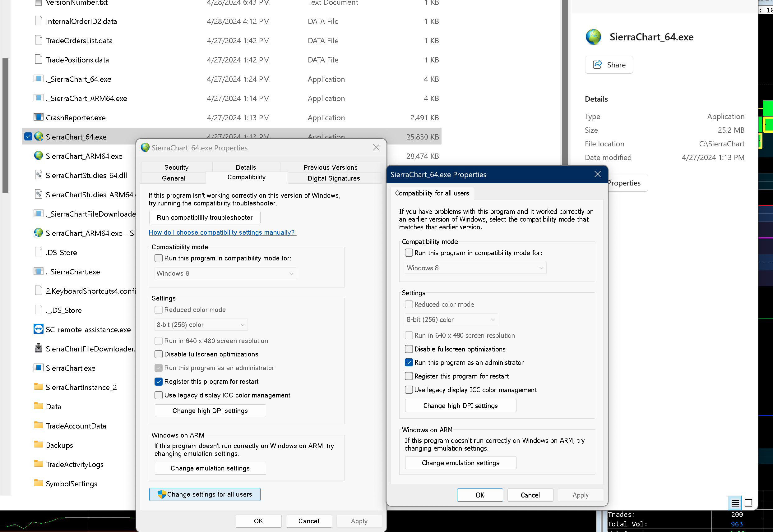The height and width of the screenshot is (532, 773).
Task: Open compatibility settings manually help link
Action: [222, 233]
